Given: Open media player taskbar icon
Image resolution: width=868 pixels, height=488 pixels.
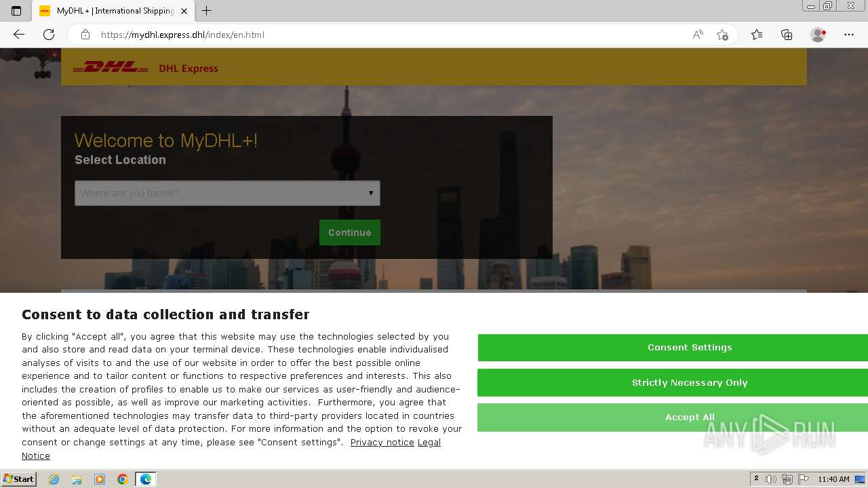Looking at the screenshot, I should point(100,479).
